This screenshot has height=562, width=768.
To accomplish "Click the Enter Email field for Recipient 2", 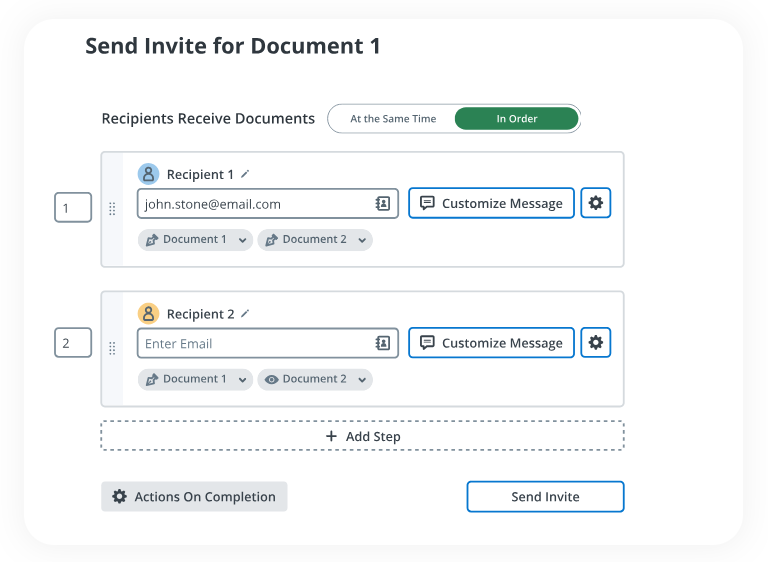I will click(255, 344).
